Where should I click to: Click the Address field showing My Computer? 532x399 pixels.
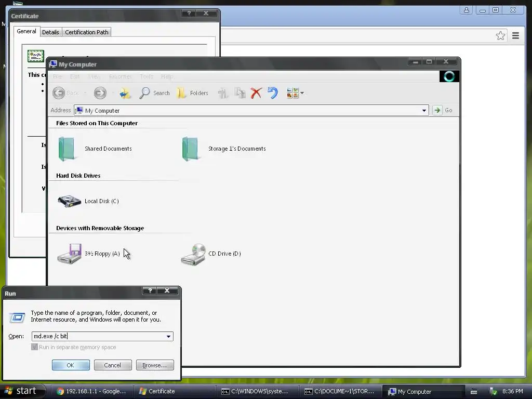pyautogui.click(x=251, y=111)
